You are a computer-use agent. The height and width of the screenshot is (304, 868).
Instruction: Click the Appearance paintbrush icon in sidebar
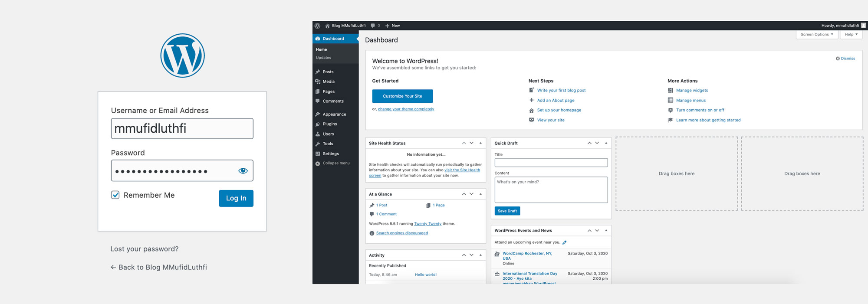coord(318,114)
